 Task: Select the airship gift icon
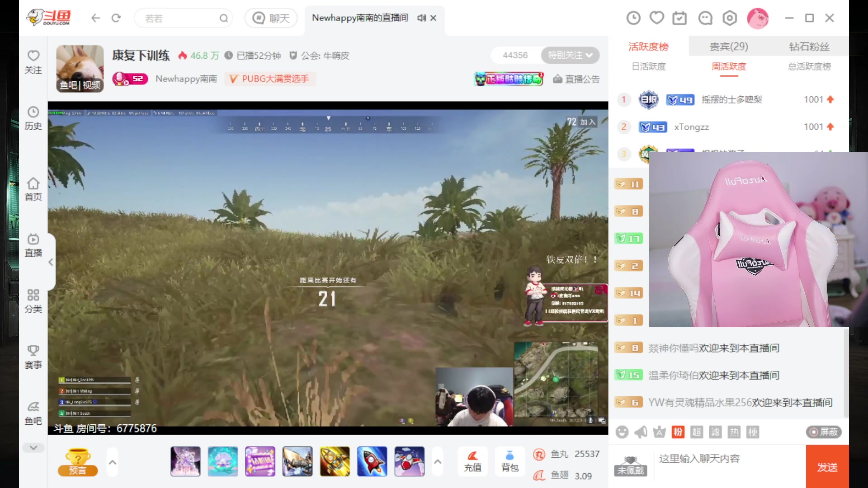tap(297, 461)
